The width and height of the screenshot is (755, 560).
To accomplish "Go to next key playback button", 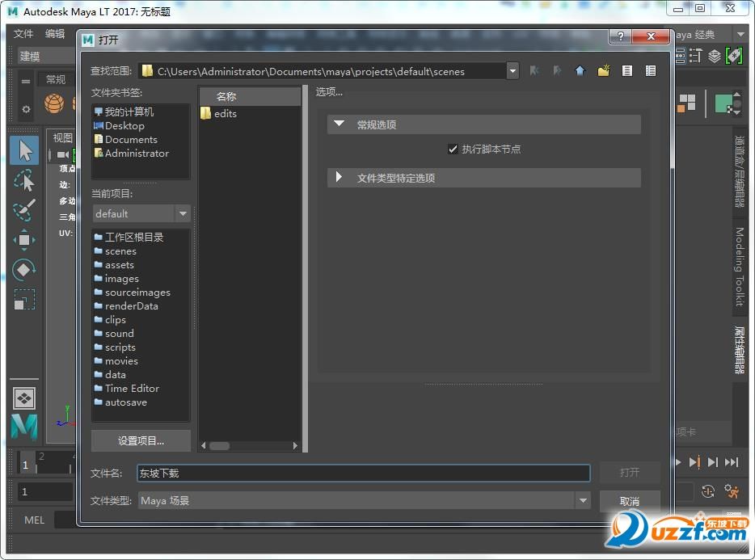I will [x=713, y=462].
